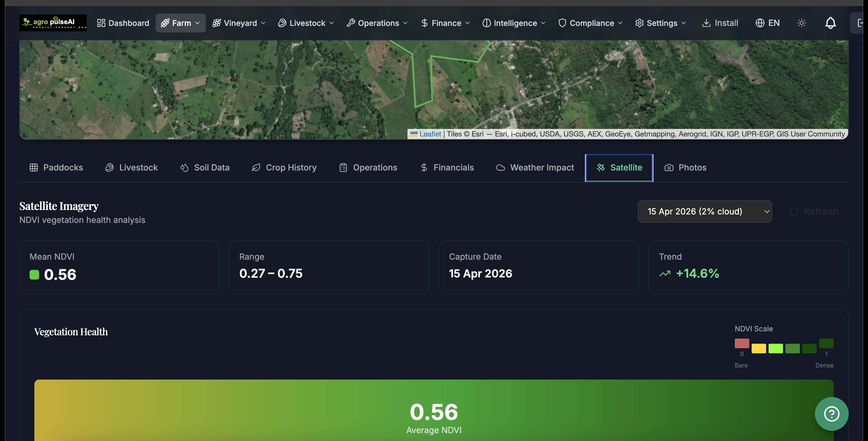Click the Satellite tab satellite icon
868x441 pixels.
tap(600, 167)
